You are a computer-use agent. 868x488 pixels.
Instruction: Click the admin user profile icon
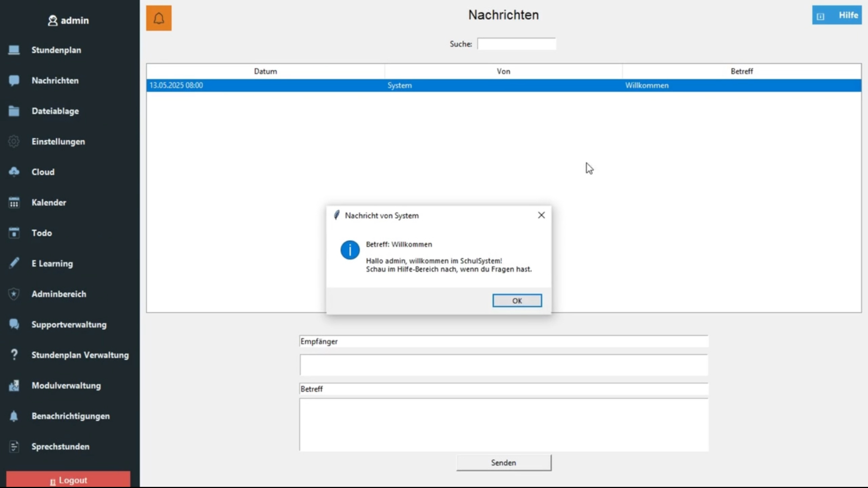click(x=53, y=21)
